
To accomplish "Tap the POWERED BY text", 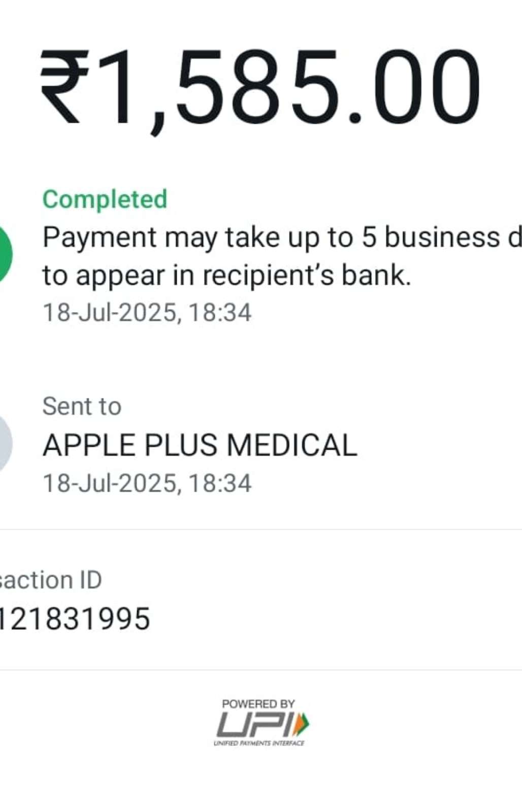I will [x=258, y=704].
